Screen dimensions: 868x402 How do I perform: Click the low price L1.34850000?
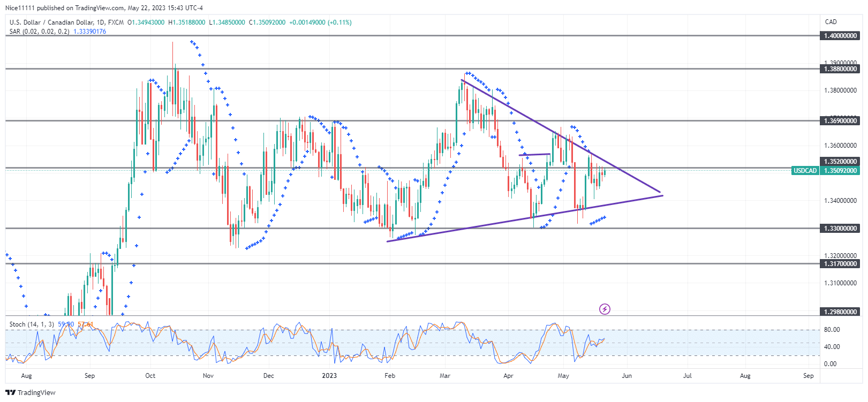coord(227,22)
